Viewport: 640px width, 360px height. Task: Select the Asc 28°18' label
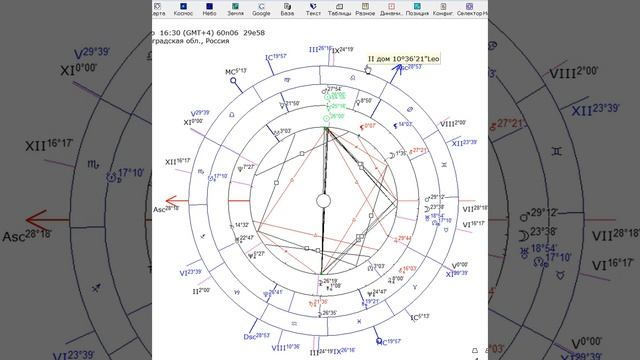point(166,209)
